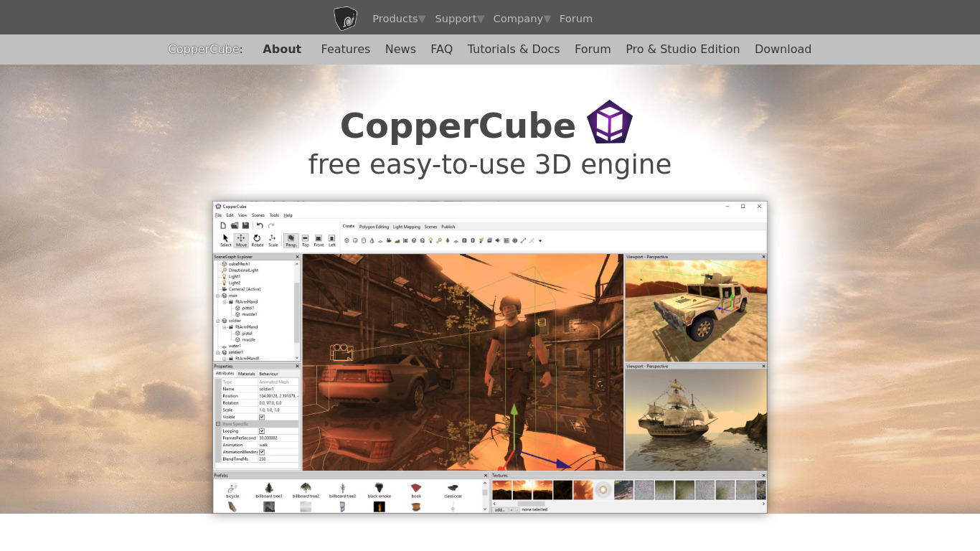Open the File menu
The width and height of the screenshot is (980, 551).
[218, 215]
